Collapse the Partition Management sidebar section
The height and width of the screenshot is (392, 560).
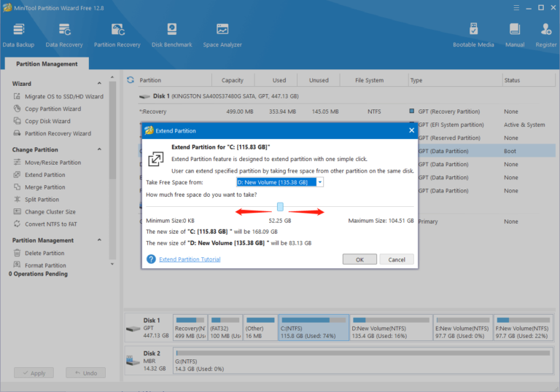pos(99,240)
